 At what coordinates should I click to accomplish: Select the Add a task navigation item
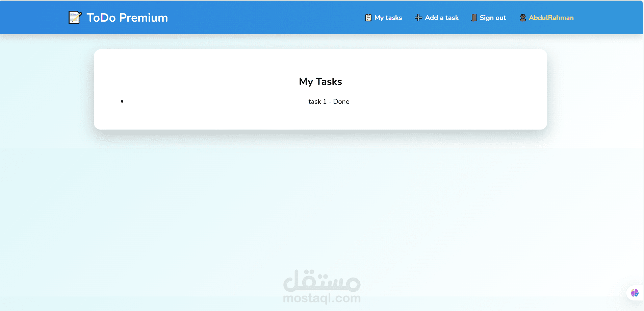tap(441, 18)
